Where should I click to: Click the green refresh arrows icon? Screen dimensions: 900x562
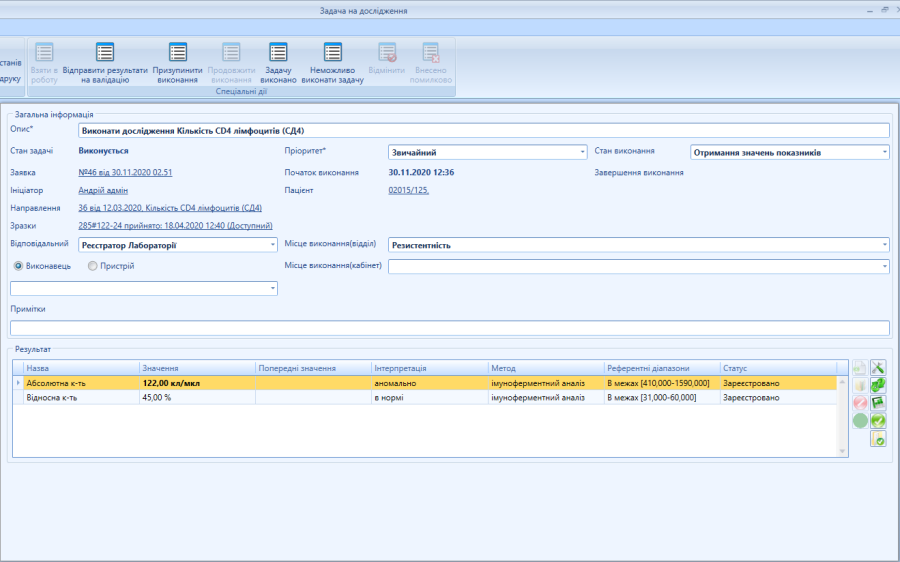878,385
